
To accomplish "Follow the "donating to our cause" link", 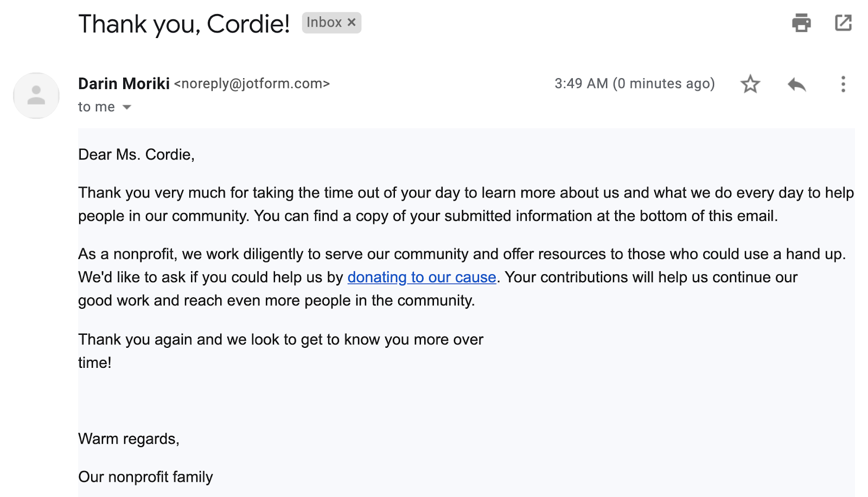I will click(x=422, y=277).
